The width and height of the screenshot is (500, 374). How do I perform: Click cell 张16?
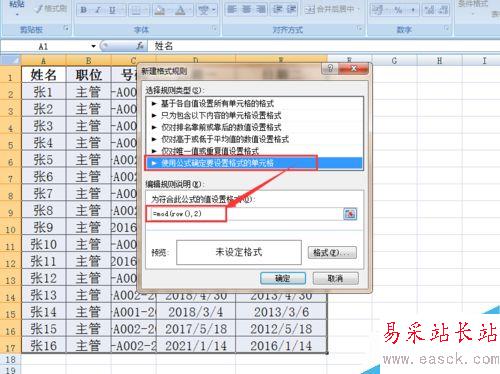click(x=43, y=346)
